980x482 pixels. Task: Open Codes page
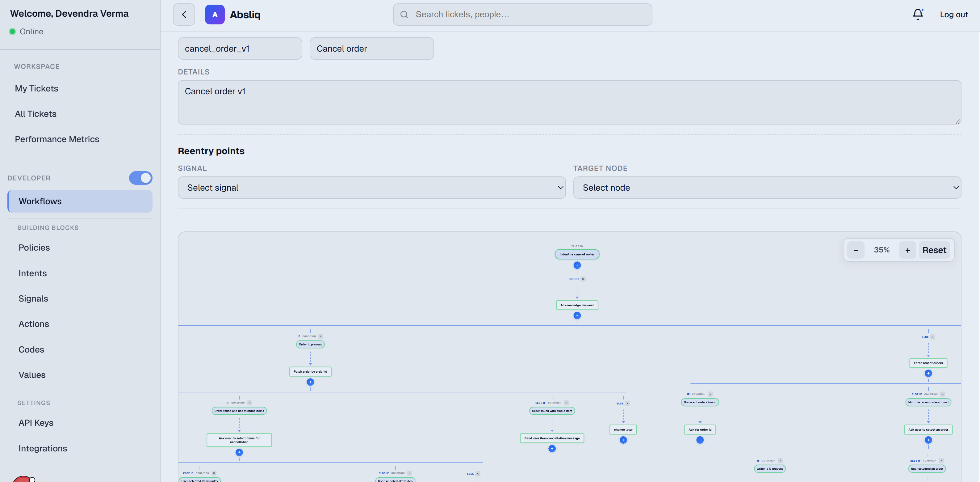click(31, 349)
